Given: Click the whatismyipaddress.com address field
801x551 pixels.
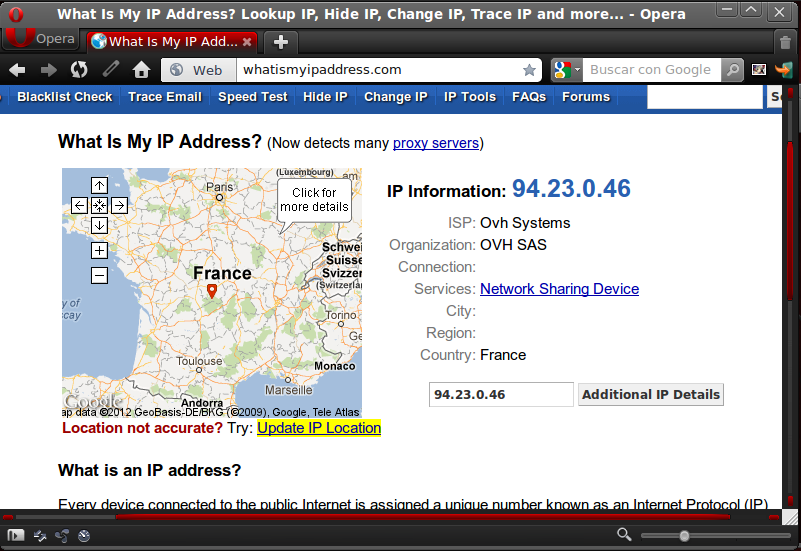Looking at the screenshot, I should (x=378, y=70).
